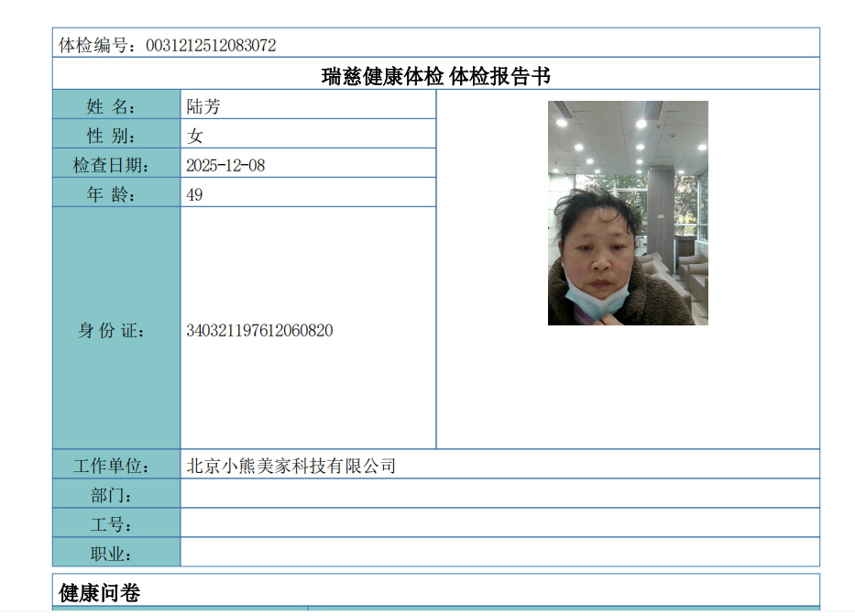
Task: Click the 健康问卷 section heading
Action: click(x=100, y=592)
